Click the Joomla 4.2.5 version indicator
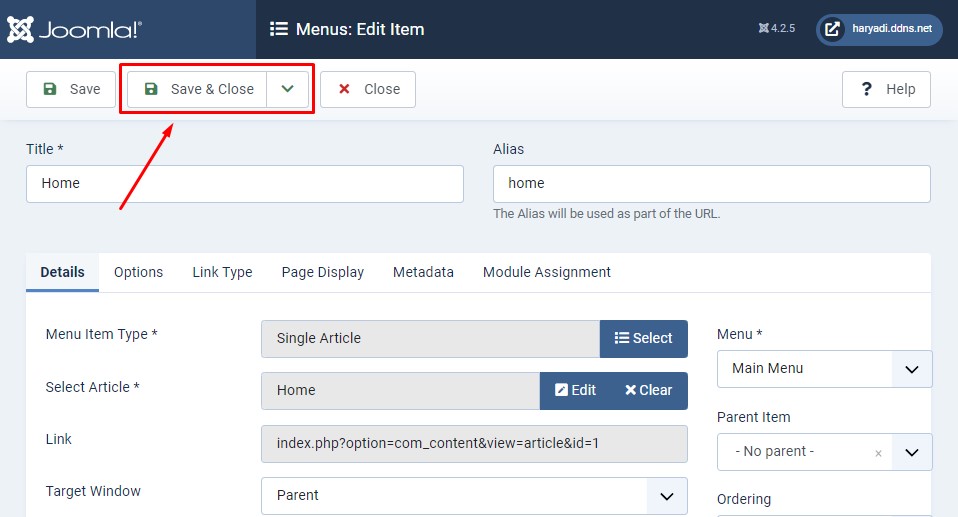The image size is (958, 517). 777,29
